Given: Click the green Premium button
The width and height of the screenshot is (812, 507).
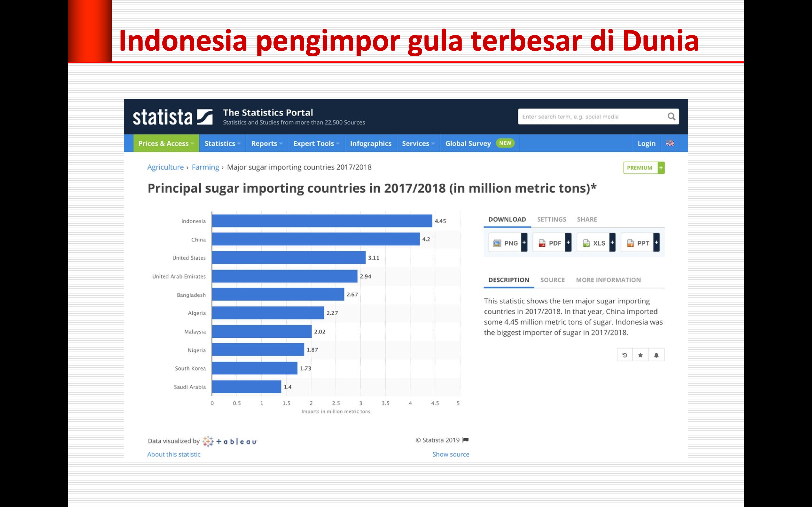Looking at the screenshot, I should click(643, 168).
